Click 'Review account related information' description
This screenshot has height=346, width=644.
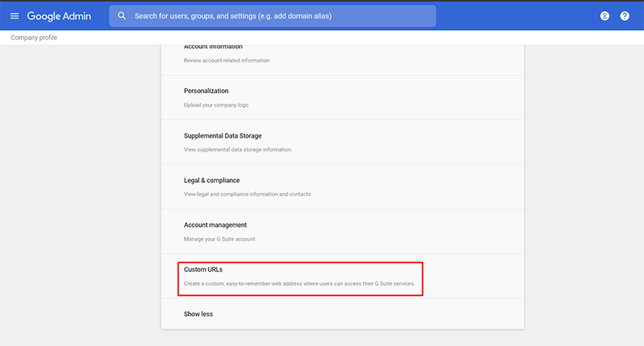tap(227, 60)
